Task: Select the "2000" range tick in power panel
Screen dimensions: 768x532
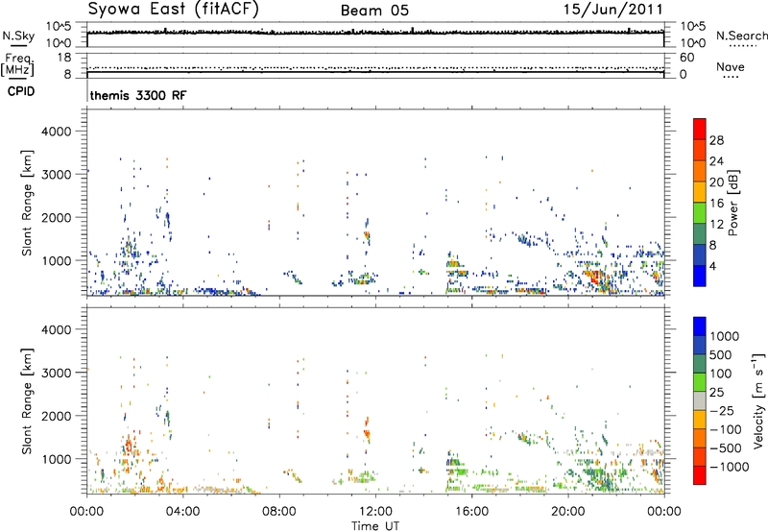Action: [x=57, y=217]
